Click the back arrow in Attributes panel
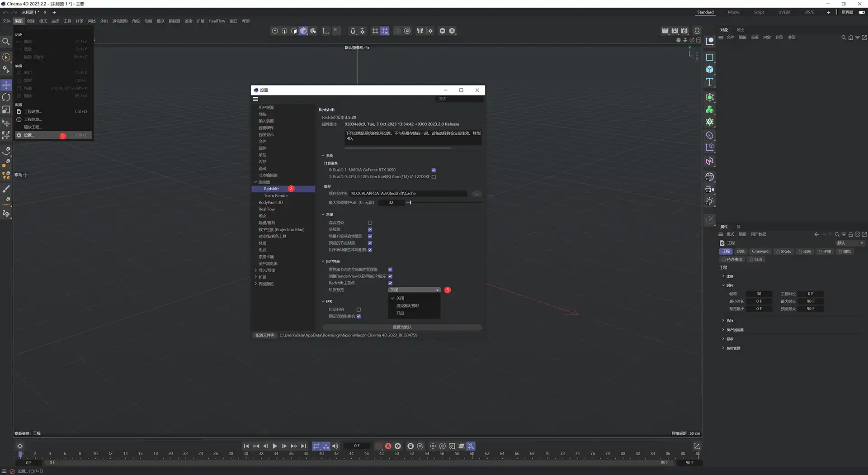 click(816, 234)
